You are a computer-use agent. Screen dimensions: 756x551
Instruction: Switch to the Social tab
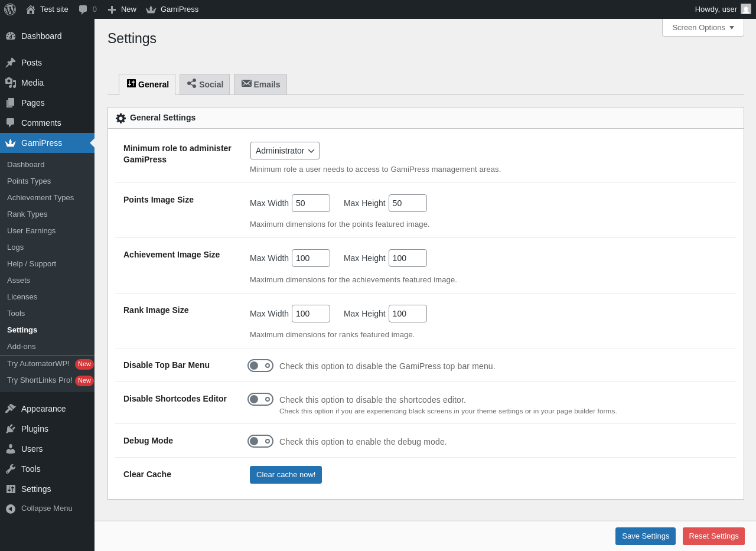pyautogui.click(x=205, y=84)
